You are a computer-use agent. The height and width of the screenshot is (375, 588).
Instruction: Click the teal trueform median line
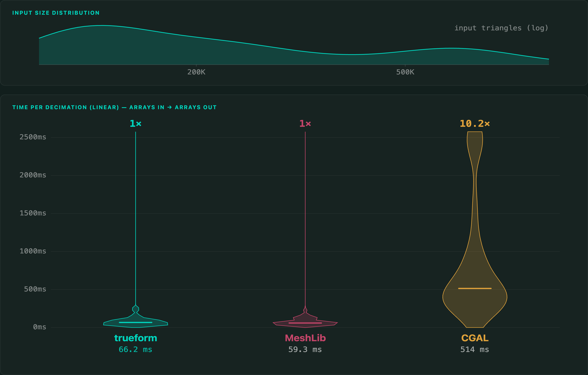coord(136,323)
